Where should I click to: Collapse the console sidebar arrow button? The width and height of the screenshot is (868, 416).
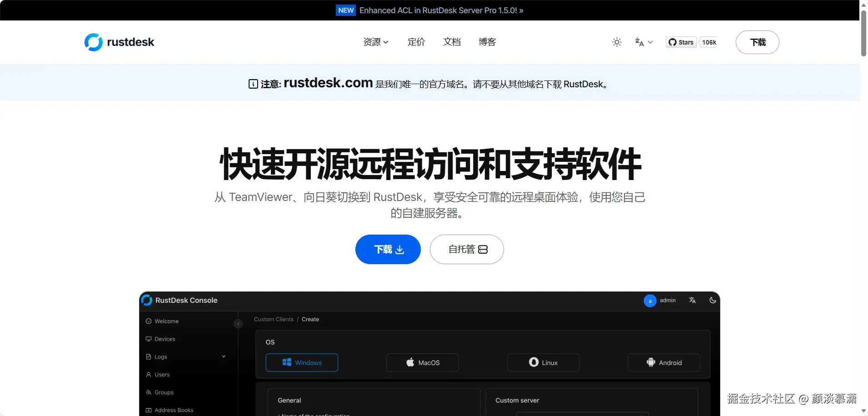238,324
